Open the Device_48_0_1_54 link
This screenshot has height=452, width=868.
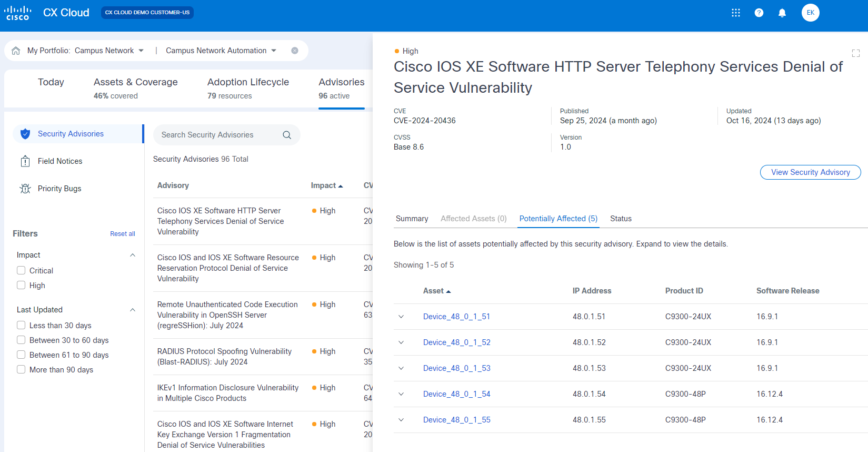click(x=457, y=394)
